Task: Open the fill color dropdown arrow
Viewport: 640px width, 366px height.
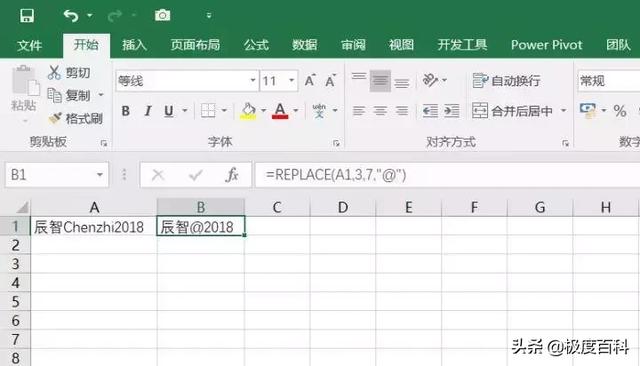Action: pos(263,111)
